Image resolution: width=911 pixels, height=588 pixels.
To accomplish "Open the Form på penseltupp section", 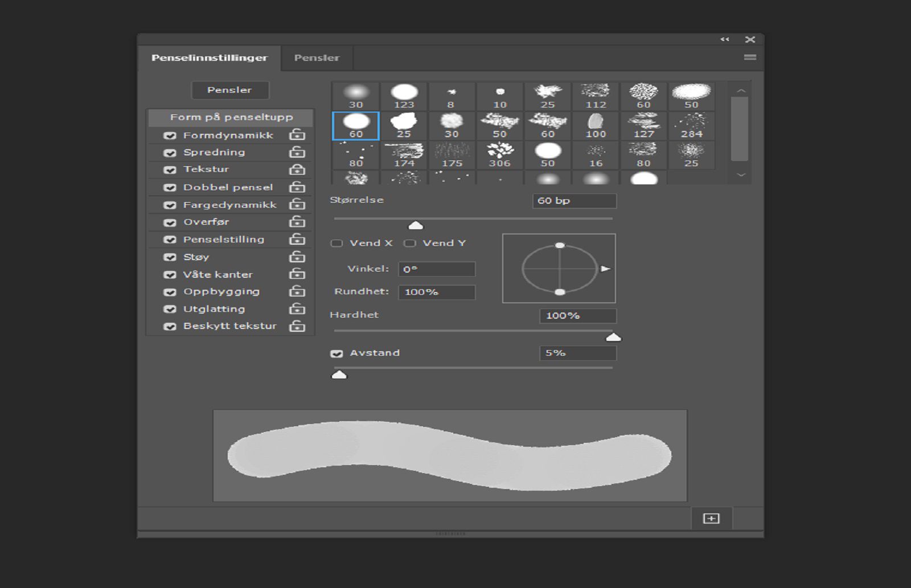I will click(231, 117).
